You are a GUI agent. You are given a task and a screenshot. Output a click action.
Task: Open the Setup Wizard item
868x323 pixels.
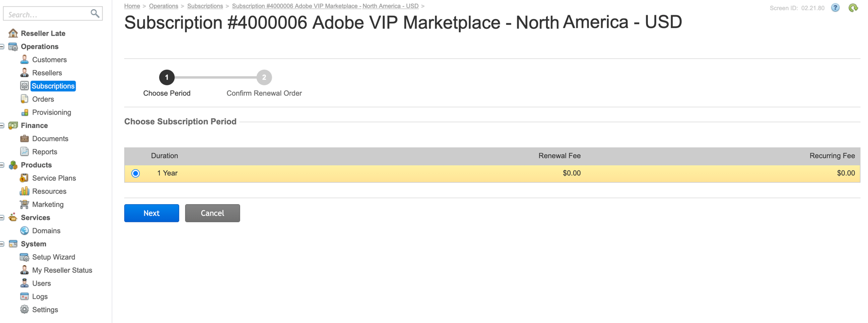click(54, 257)
